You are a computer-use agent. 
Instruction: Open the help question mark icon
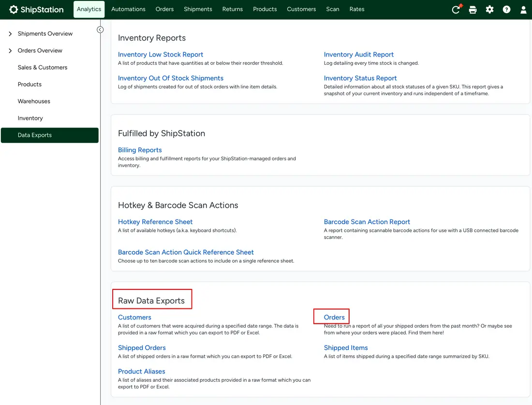coord(506,10)
